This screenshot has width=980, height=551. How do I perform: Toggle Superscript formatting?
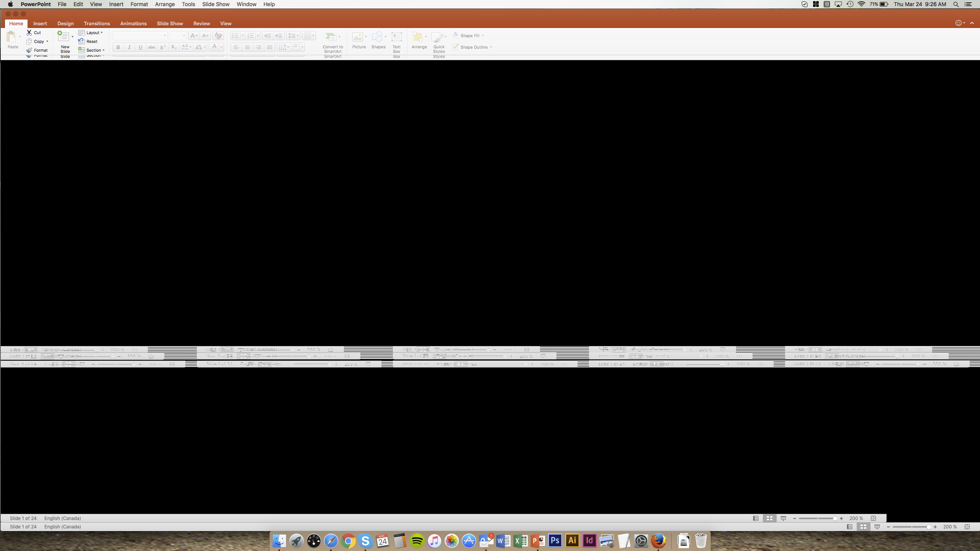163,47
